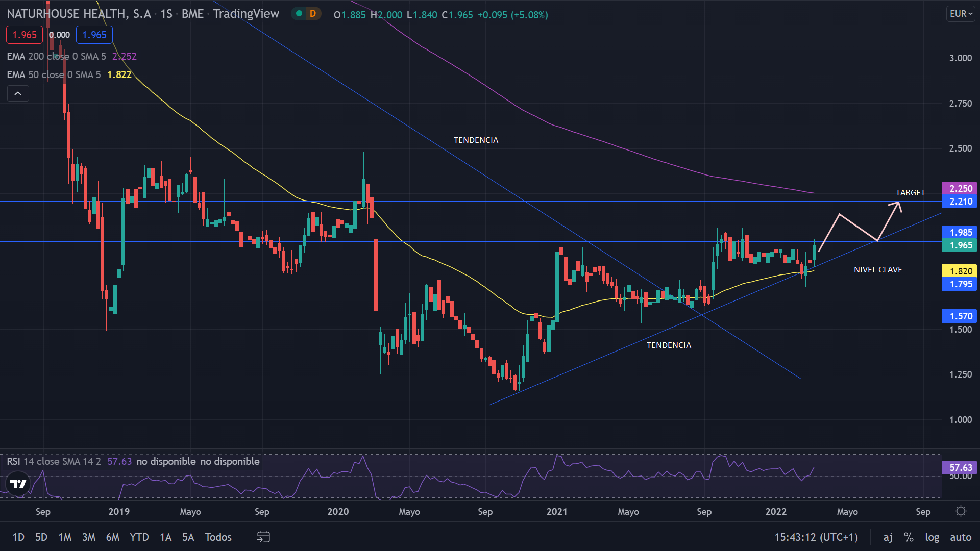Toggle auto scale mode
This screenshot has width=980, height=551.
point(961,537)
